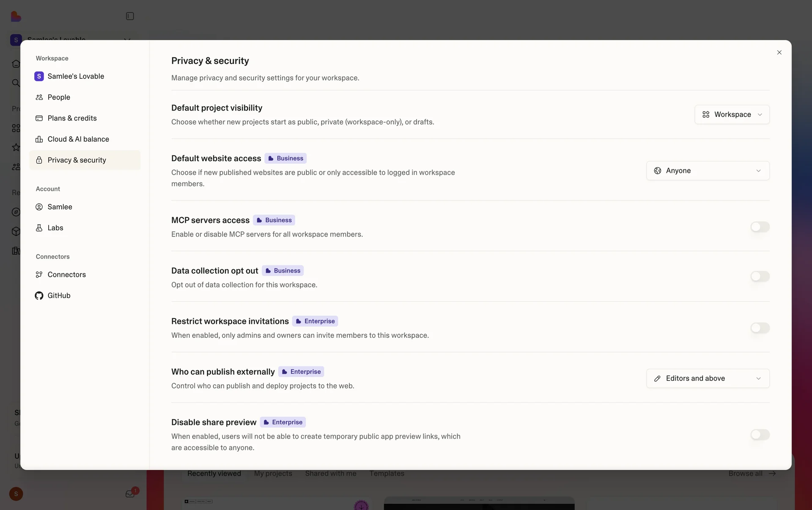Toggle Data collection opt out switch

point(760,276)
